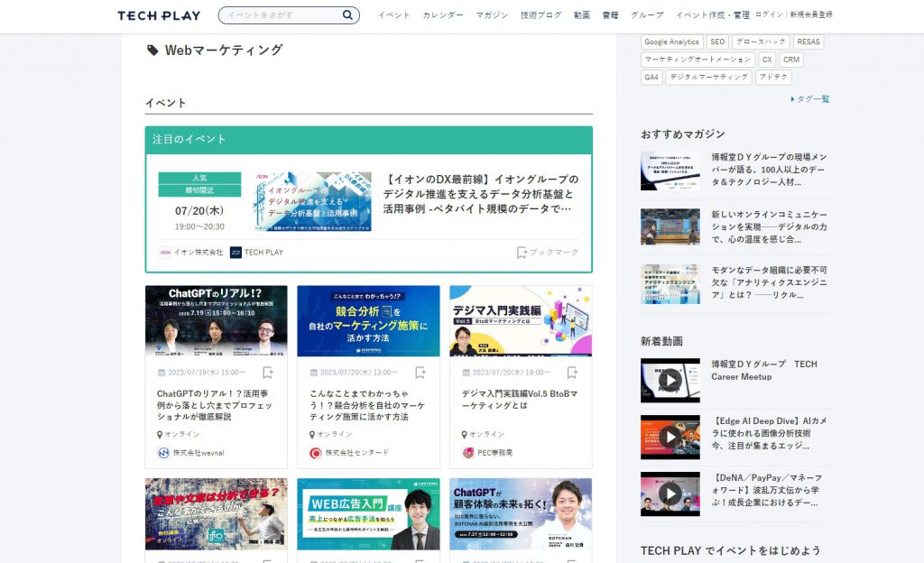The height and width of the screenshot is (563, 924).
Task: Open the WEB広告入門 event thumbnail
Action: point(368,513)
